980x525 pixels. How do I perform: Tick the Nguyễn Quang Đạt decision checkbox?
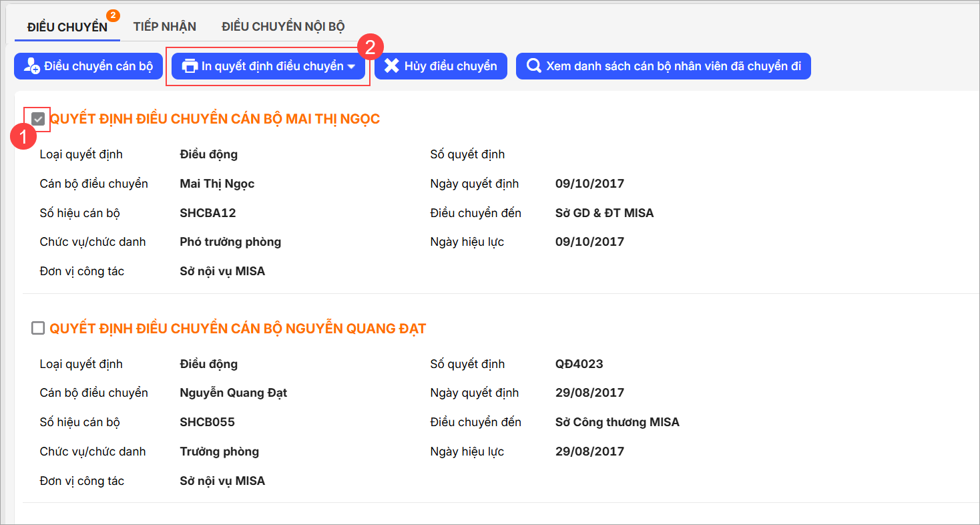click(x=38, y=328)
